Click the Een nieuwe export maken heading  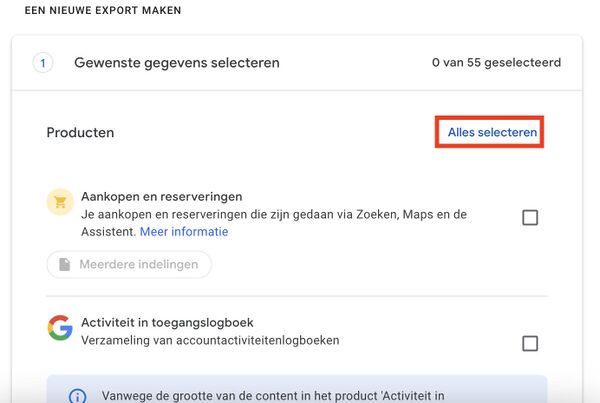102,10
